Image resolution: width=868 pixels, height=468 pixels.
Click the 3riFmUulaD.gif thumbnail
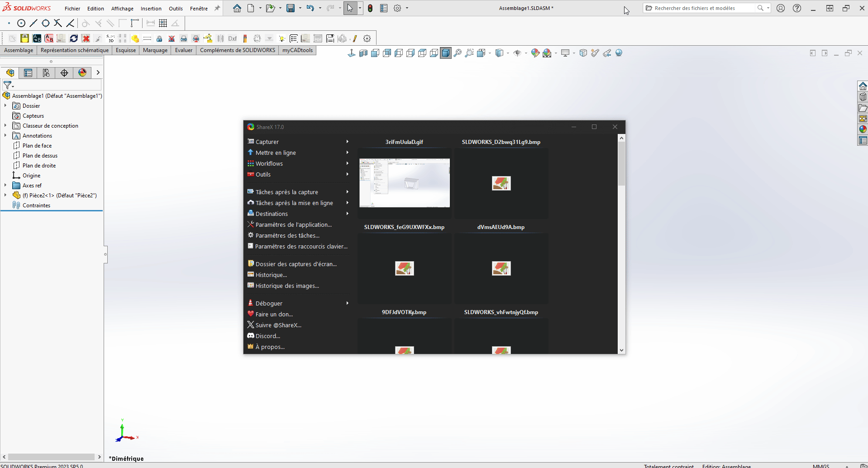coord(404,182)
